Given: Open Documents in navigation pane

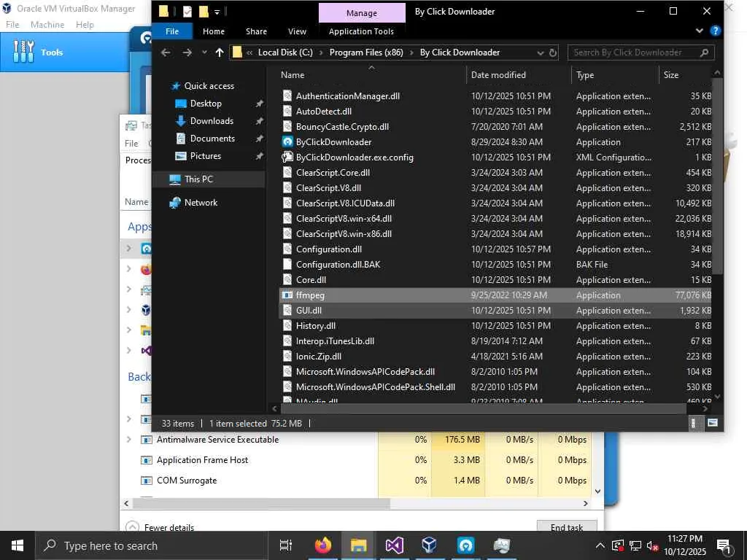Looking at the screenshot, I should pyautogui.click(x=212, y=138).
